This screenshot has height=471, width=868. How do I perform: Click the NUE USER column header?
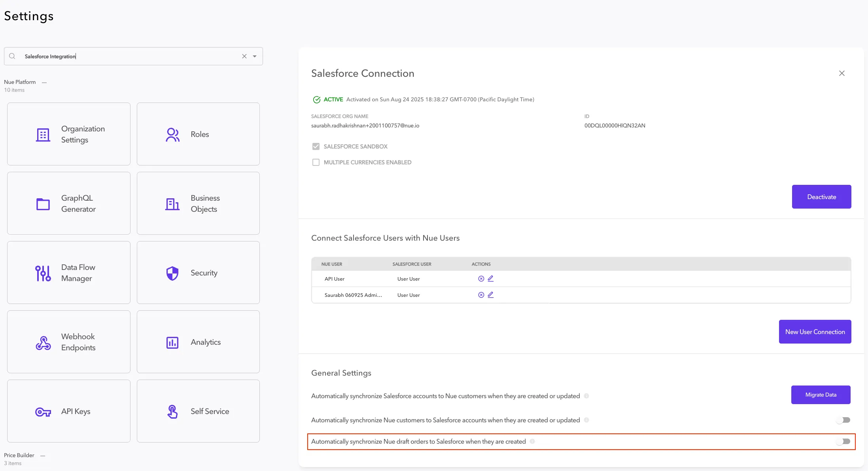332,264
